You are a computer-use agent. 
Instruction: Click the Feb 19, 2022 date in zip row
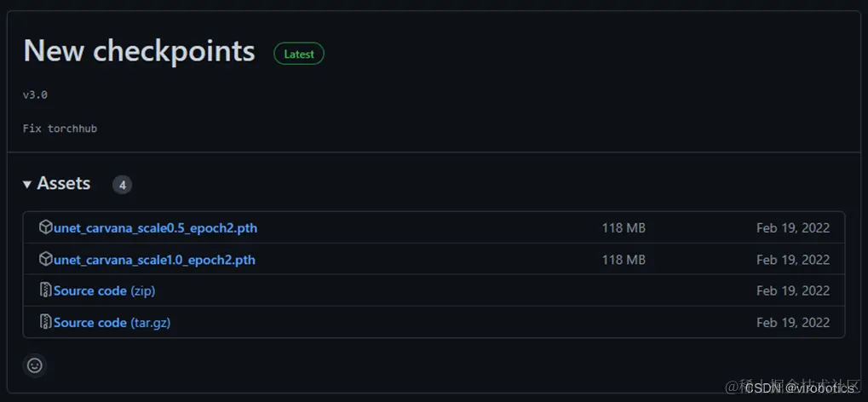pos(792,290)
